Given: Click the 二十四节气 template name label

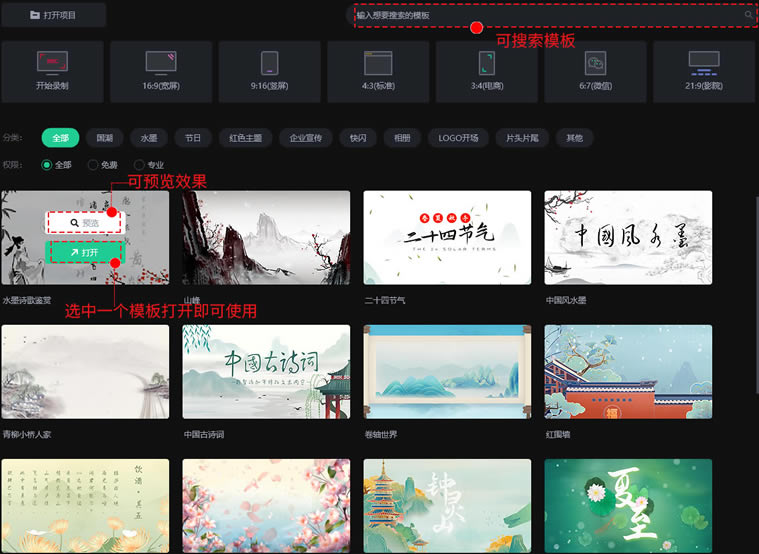Looking at the screenshot, I should click(385, 300).
